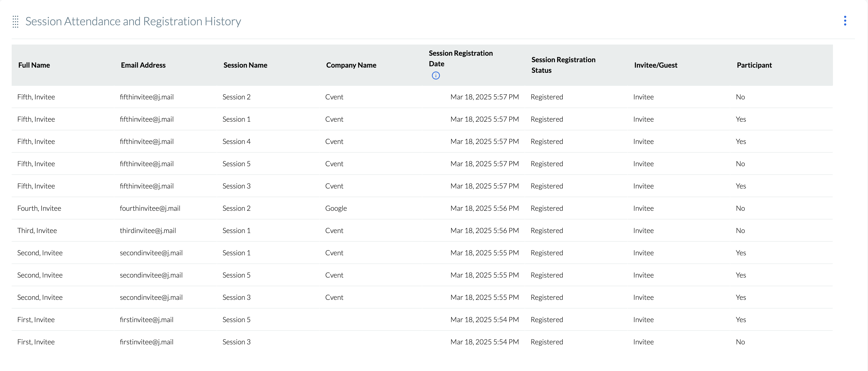Click fifthinvitee@j.mail in the Session 1 row

pyautogui.click(x=147, y=119)
